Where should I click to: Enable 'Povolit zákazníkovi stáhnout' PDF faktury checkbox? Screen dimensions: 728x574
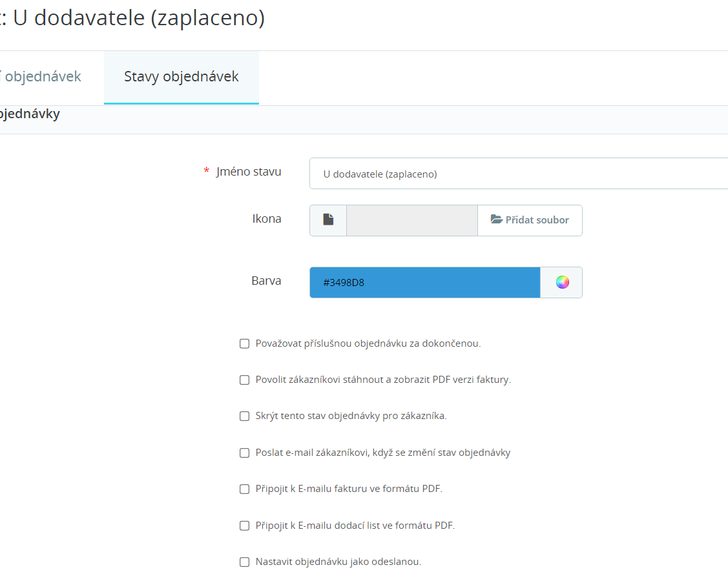coord(245,380)
